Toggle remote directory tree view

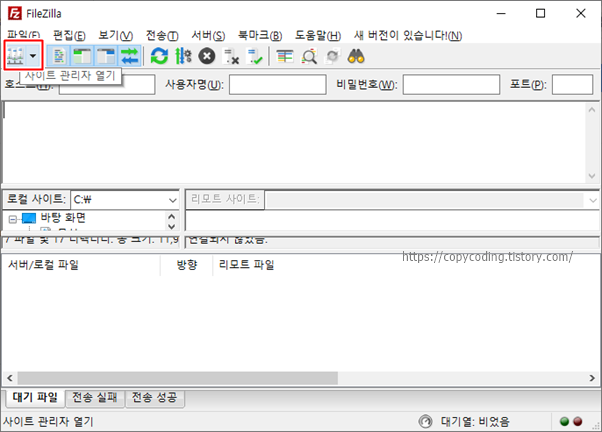pyautogui.click(x=106, y=56)
